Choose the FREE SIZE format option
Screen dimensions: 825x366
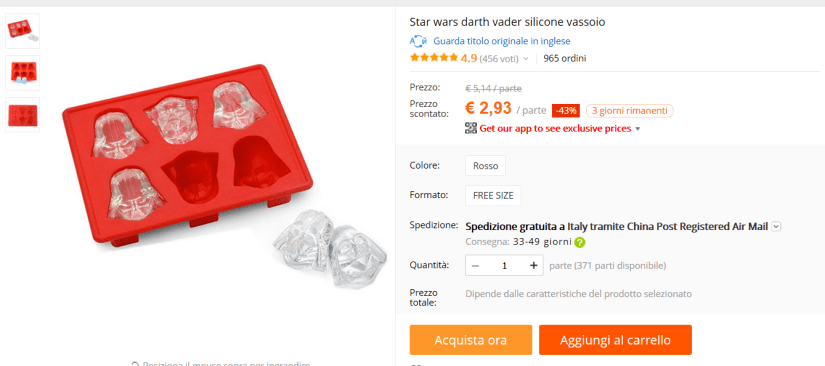coord(493,196)
